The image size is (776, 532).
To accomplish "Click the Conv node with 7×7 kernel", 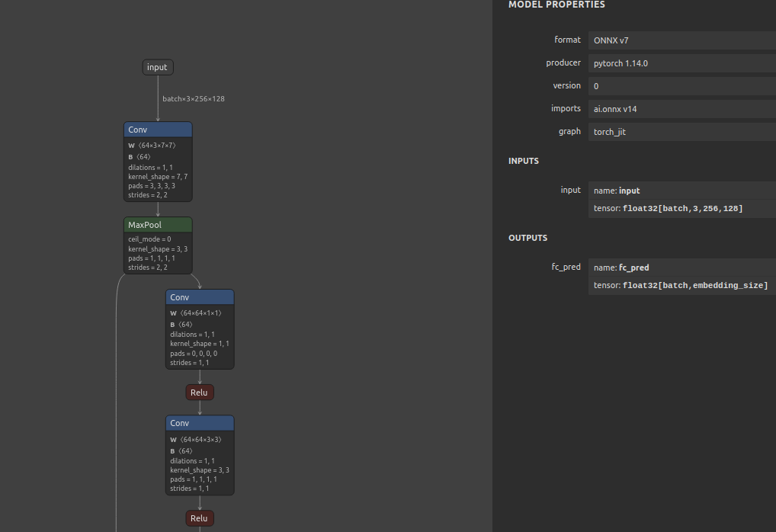I will tap(158, 130).
